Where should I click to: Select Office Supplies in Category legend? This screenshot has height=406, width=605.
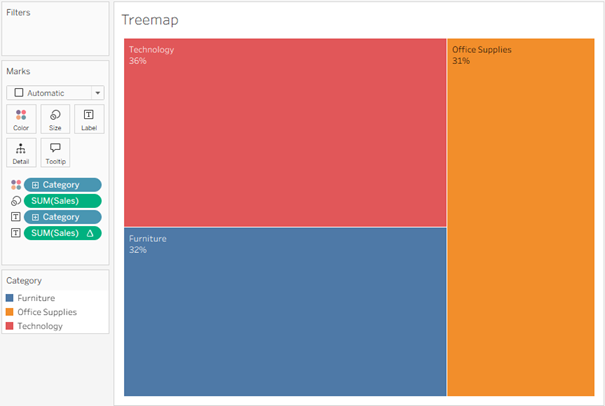[46, 312]
